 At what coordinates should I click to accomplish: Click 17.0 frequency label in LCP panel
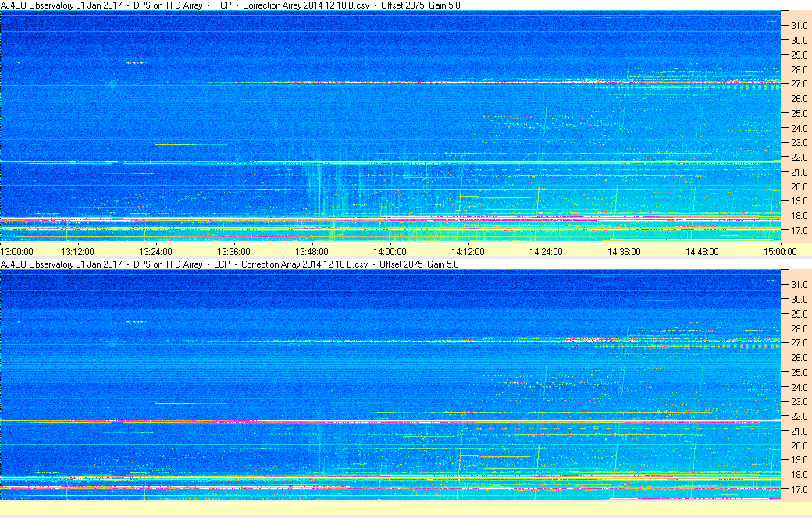(796, 490)
